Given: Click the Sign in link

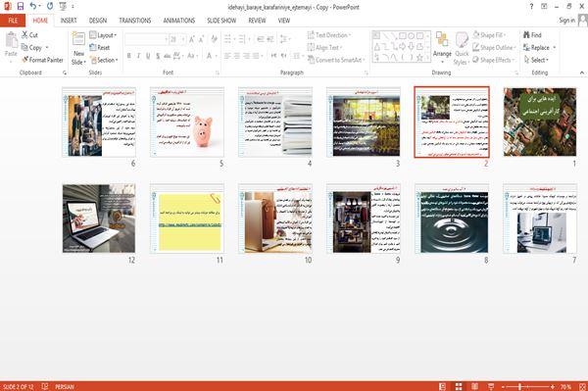Looking at the screenshot, I should 566,21.
